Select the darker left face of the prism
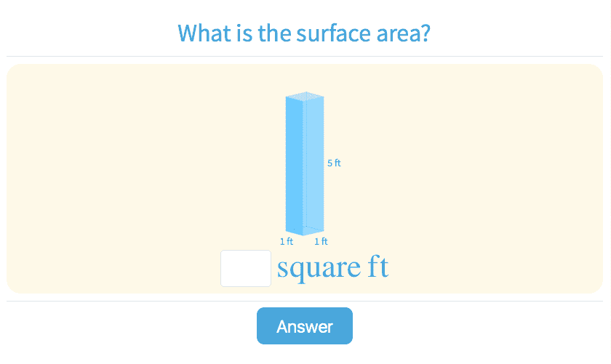 (x=295, y=163)
